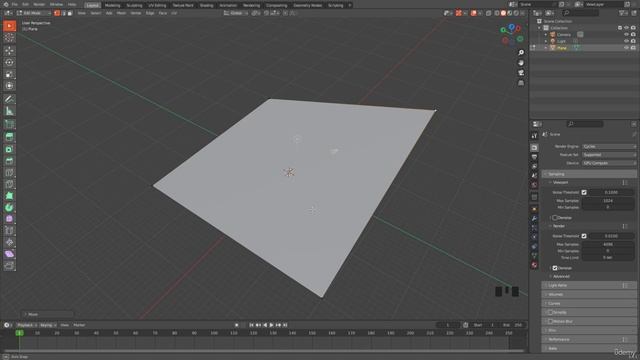
Task: Select the Add Cube tool
Action: (x=9, y=124)
